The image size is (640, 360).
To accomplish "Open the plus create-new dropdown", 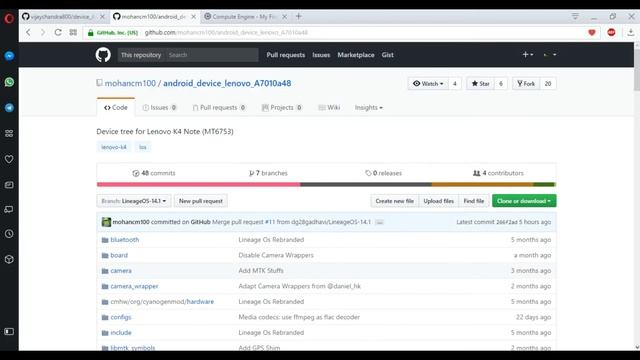I will click(x=528, y=54).
